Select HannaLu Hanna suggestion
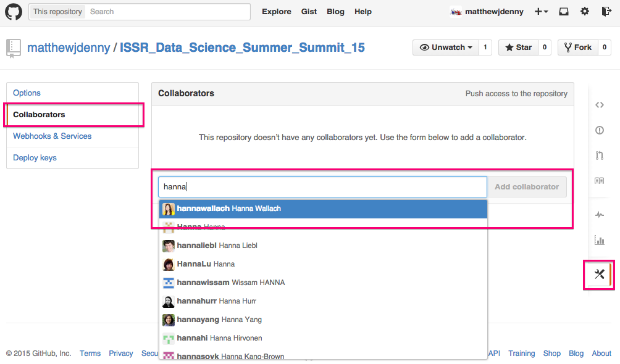 click(323, 265)
